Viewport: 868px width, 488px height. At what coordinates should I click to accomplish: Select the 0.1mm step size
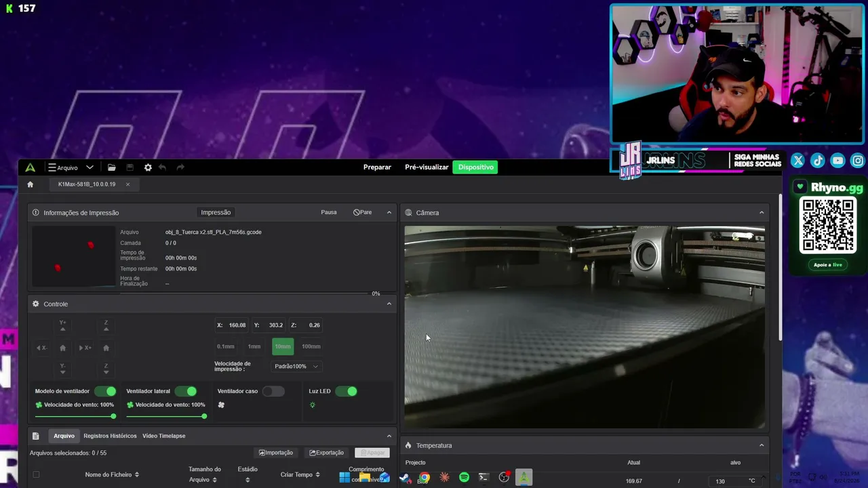tap(226, 346)
